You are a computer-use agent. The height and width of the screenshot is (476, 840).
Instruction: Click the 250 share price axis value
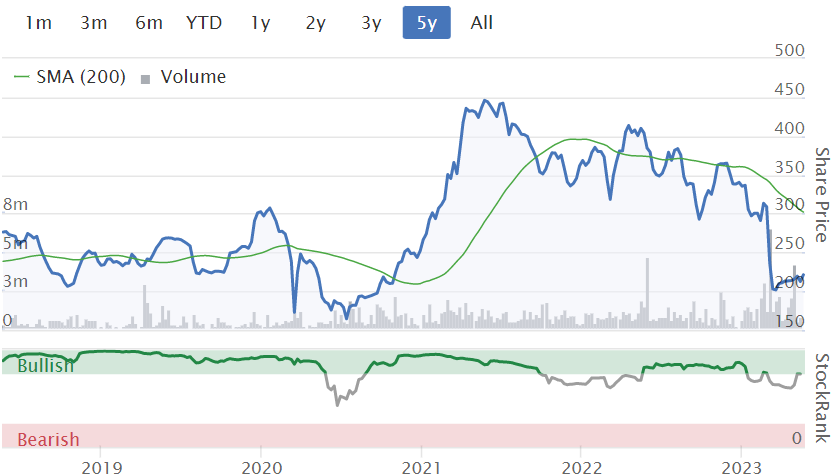coord(790,244)
